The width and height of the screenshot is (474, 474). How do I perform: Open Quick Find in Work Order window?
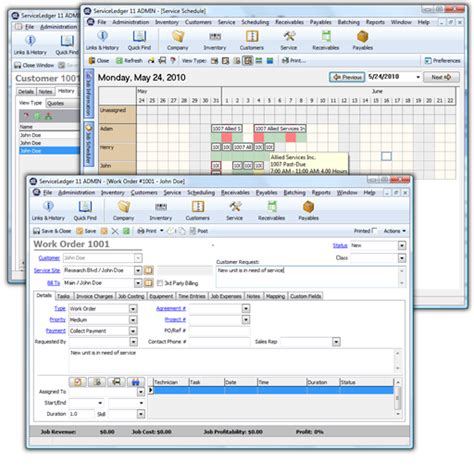click(x=85, y=211)
